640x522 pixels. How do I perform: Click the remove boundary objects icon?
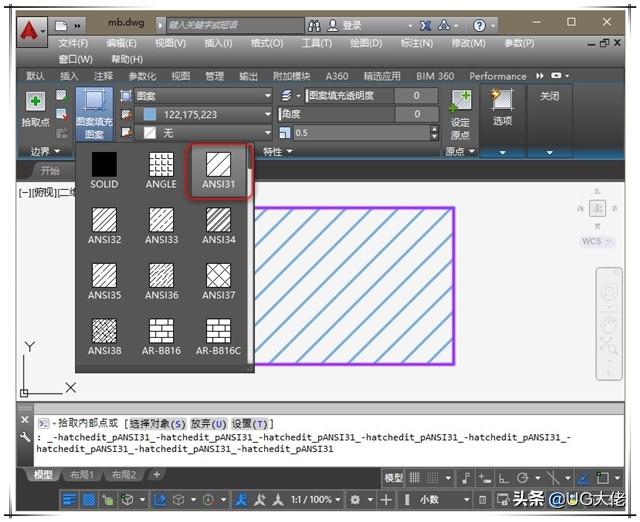tap(62, 114)
